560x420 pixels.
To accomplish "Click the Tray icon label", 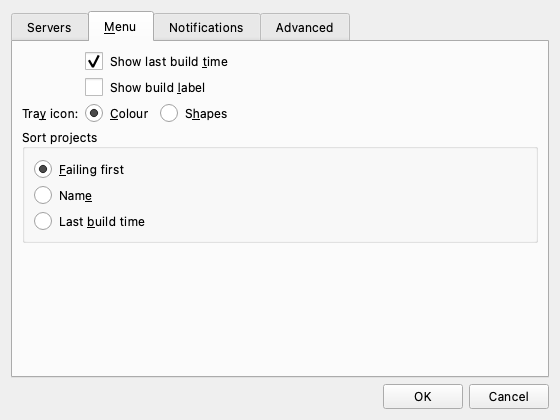I will coord(50,114).
